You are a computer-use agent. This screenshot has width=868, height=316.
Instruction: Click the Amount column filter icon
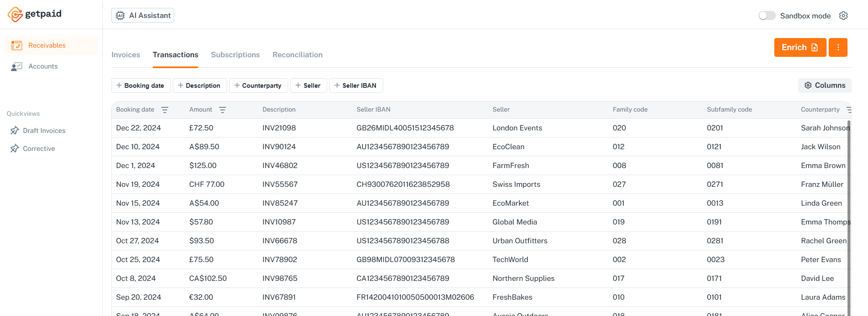pyautogui.click(x=223, y=110)
